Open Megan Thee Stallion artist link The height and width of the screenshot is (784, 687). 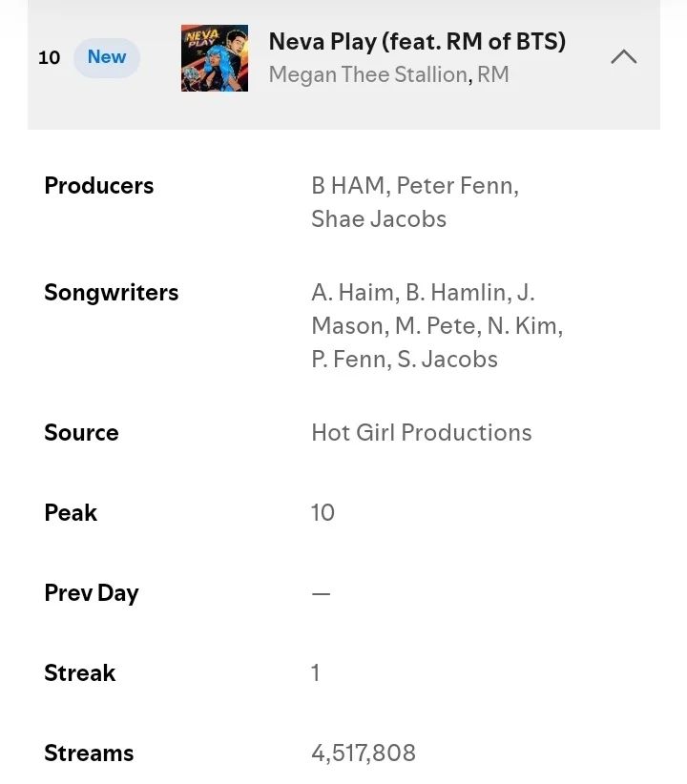point(367,75)
